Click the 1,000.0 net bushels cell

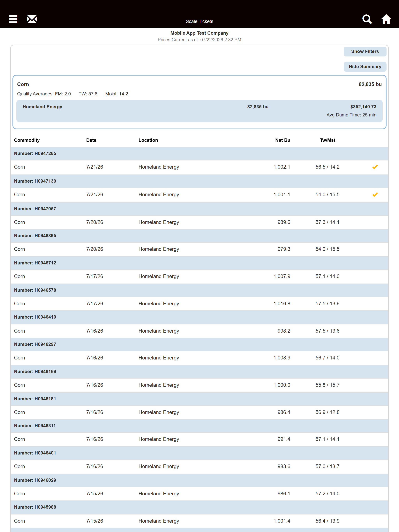pyautogui.click(x=282, y=385)
